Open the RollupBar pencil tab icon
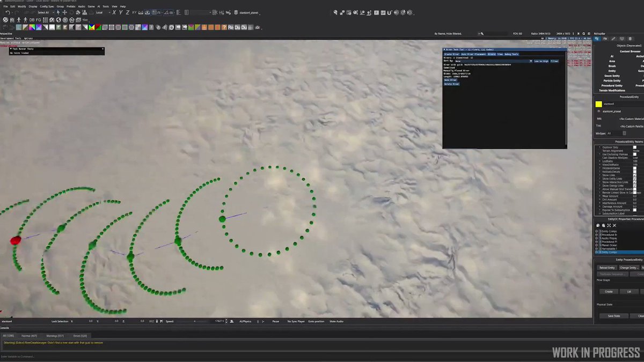Viewport: 644px width, 362px height. [x=613, y=39]
